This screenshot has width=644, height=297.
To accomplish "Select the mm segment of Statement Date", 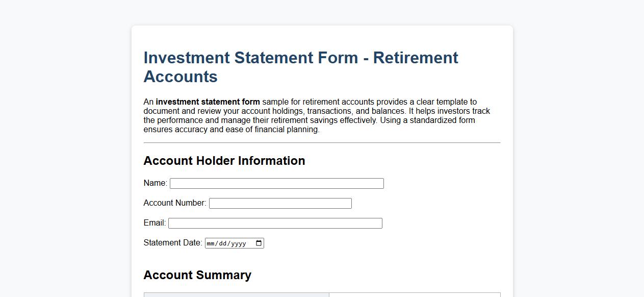I will pyautogui.click(x=213, y=243).
